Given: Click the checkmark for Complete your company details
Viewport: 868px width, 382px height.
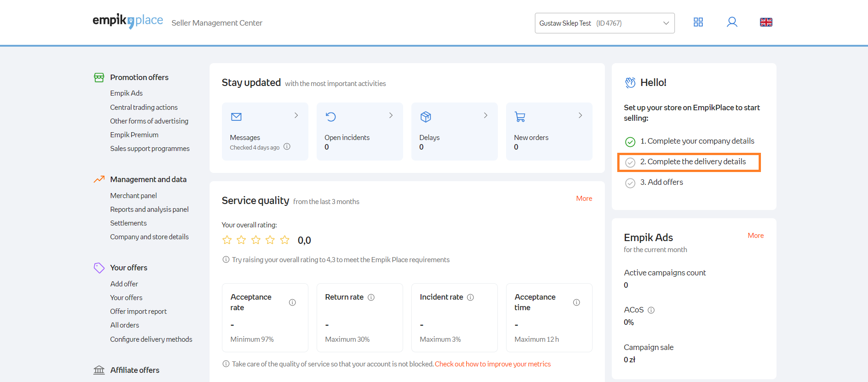Looking at the screenshot, I should click(x=630, y=142).
